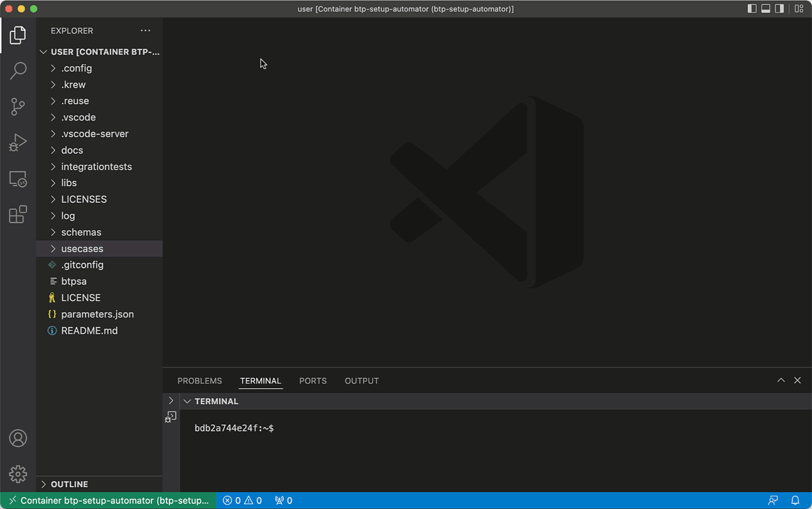Open Customize Layout icon

point(799,9)
